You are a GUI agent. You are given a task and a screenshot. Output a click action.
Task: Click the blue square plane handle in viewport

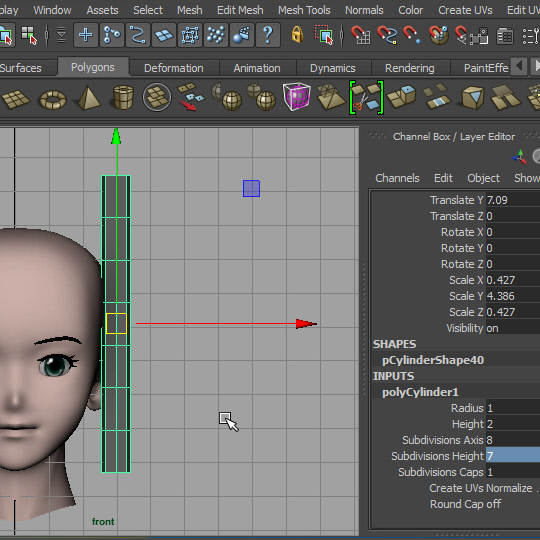point(251,188)
